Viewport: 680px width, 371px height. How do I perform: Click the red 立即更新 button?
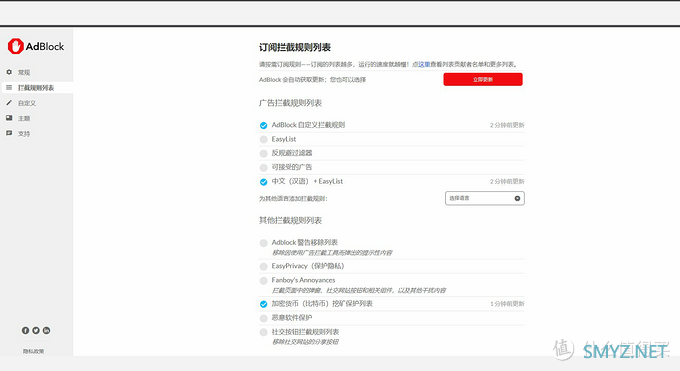coord(483,79)
